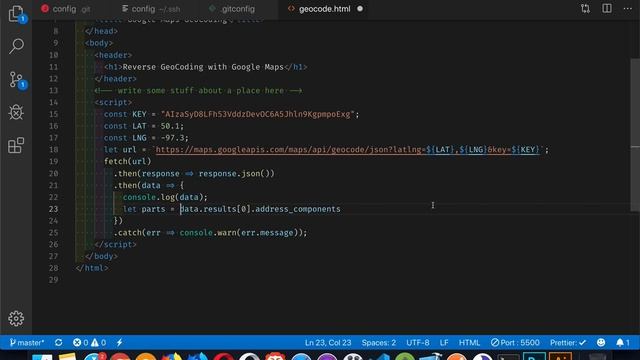This screenshot has width=640, height=360.
Task: Open notifications with the bell icon
Action: [x=622, y=342]
